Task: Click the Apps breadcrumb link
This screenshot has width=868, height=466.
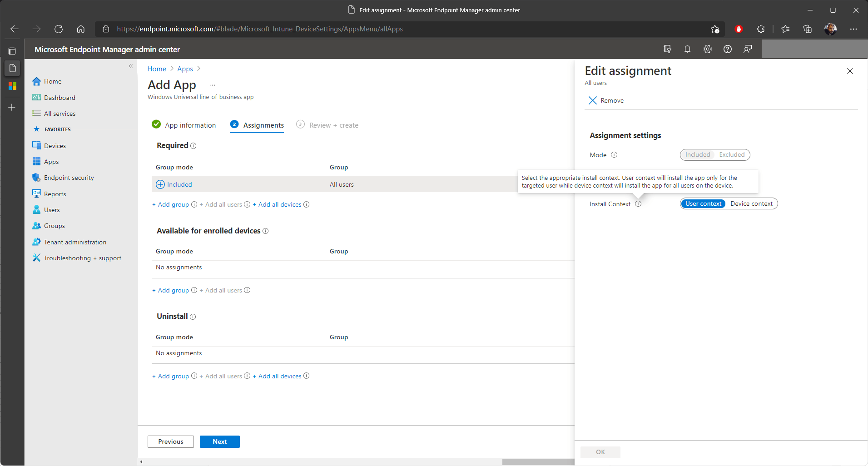Action: point(185,69)
